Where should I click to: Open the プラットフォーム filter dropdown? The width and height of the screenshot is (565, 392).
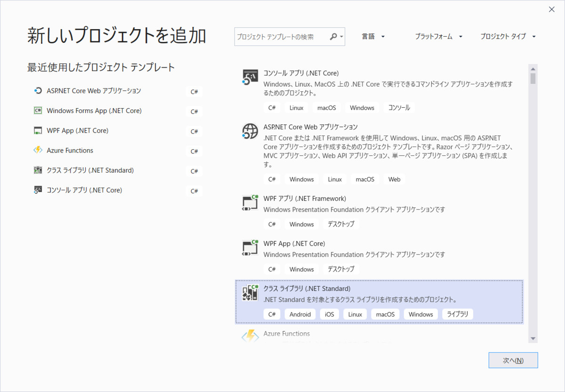(439, 37)
